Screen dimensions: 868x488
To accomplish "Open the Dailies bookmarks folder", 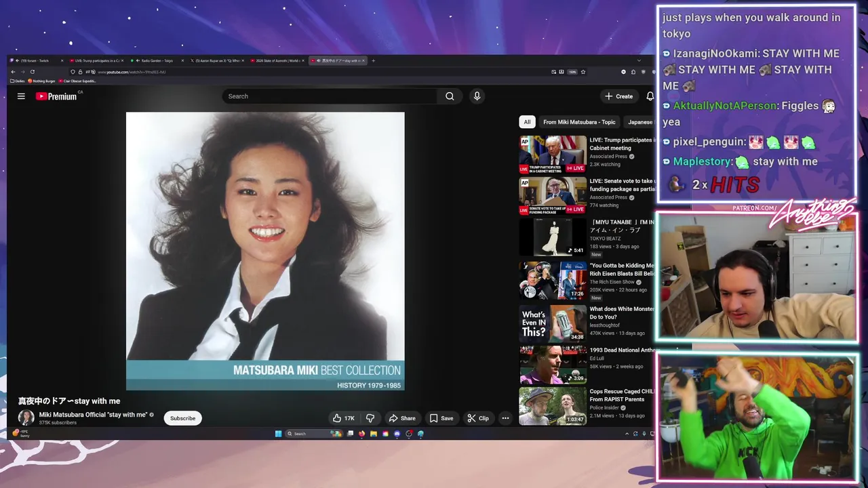I will coord(18,81).
